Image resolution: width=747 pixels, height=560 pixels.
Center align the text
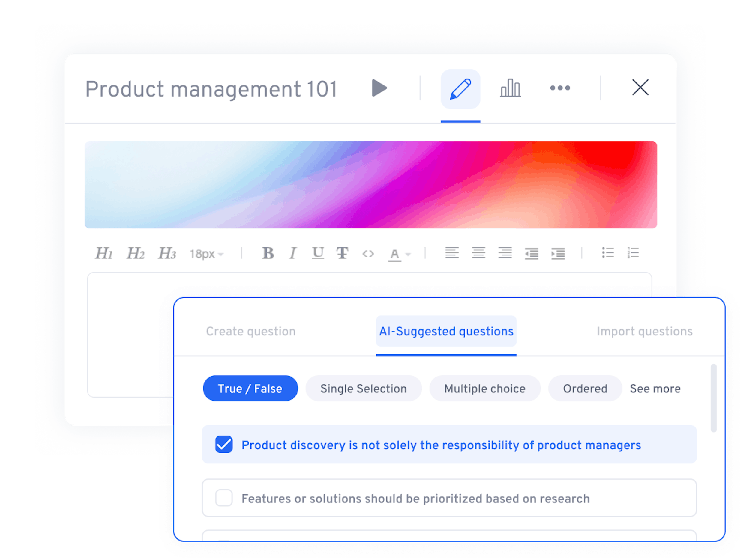478,253
